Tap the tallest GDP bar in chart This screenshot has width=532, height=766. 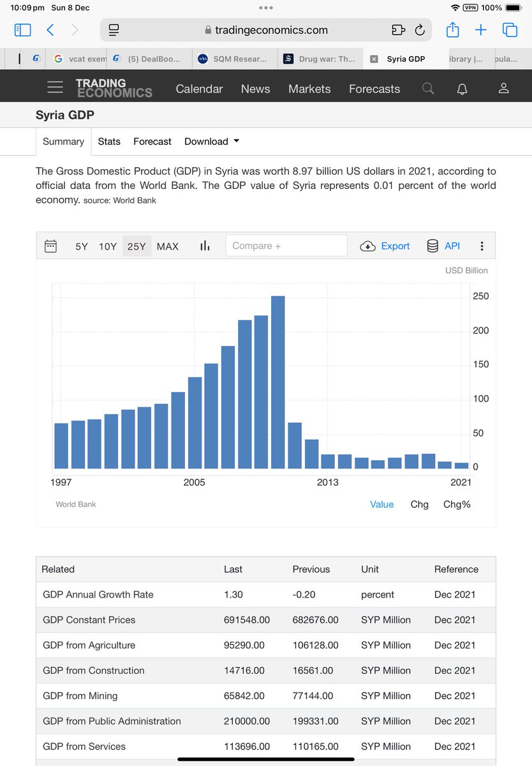pyautogui.click(x=278, y=382)
